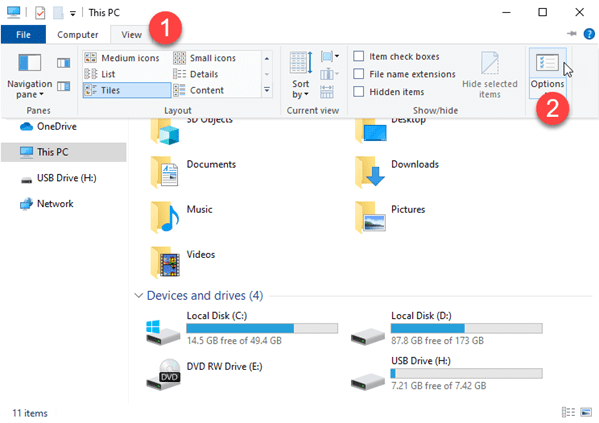Click This PC icon in title bar
Image resolution: width=599 pixels, height=423 pixels.
click(13, 12)
